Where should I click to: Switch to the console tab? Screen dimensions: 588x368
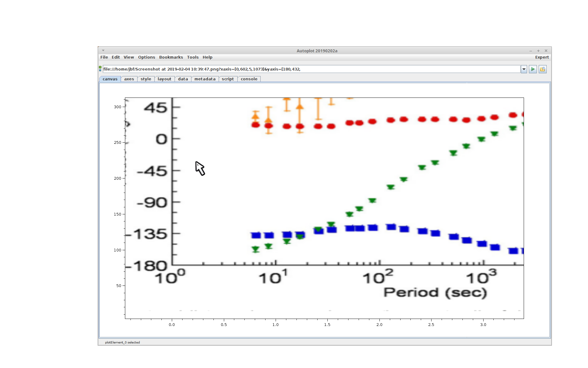[249, 79]
